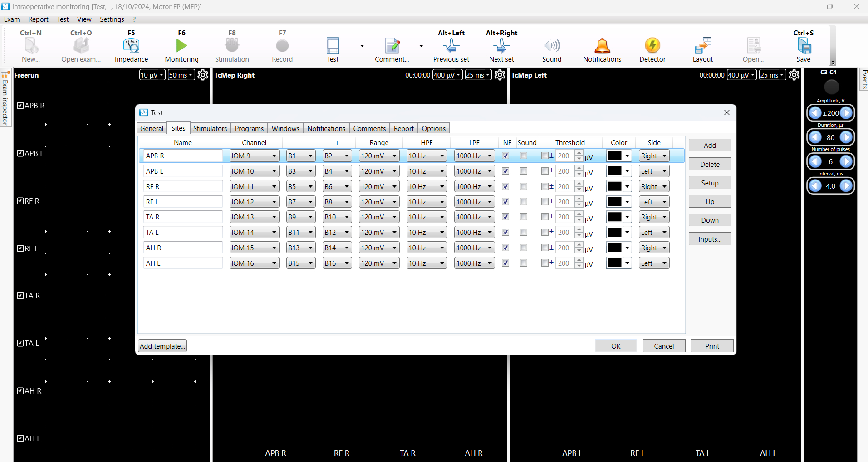
Task: Open the HPF dropdown for TA L row
Action: [x=427, y=232]
